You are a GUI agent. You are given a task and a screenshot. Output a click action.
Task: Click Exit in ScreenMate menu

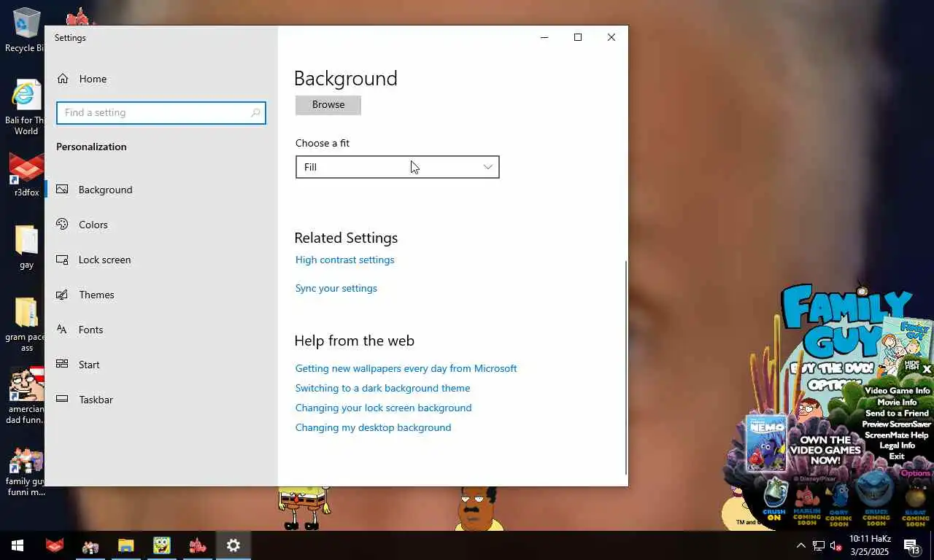pyautogui.click(x=897, y=456)
